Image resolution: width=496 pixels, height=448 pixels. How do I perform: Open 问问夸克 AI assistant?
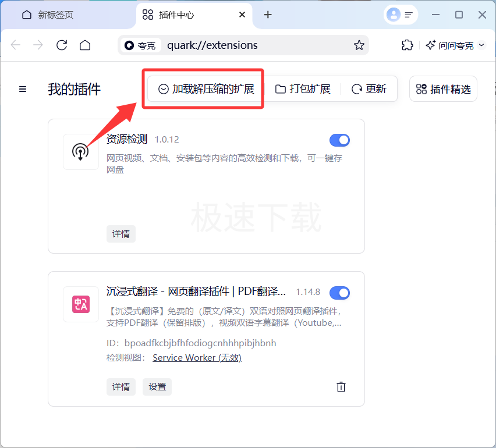(x=449, y=45)
